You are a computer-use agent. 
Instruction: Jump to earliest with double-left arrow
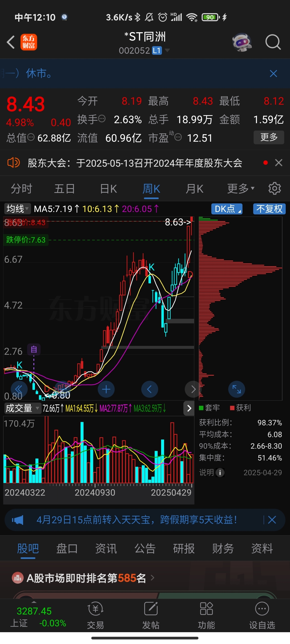coord(19,389)
